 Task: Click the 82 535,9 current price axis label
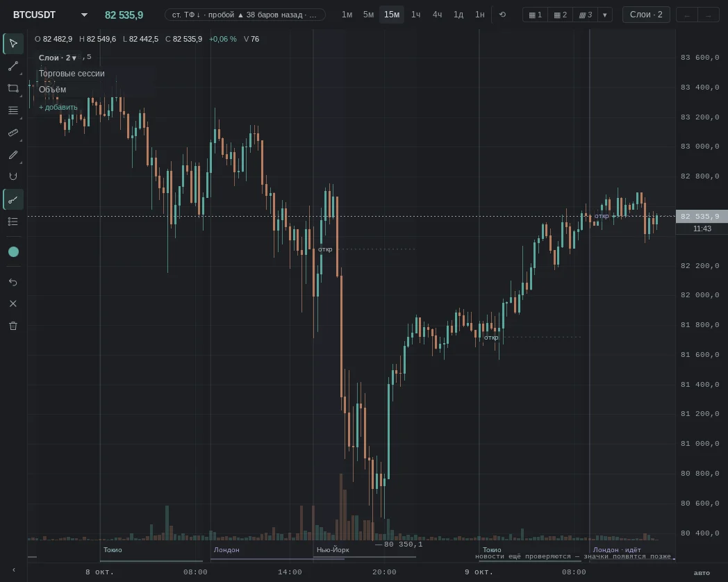coord(702,216)
